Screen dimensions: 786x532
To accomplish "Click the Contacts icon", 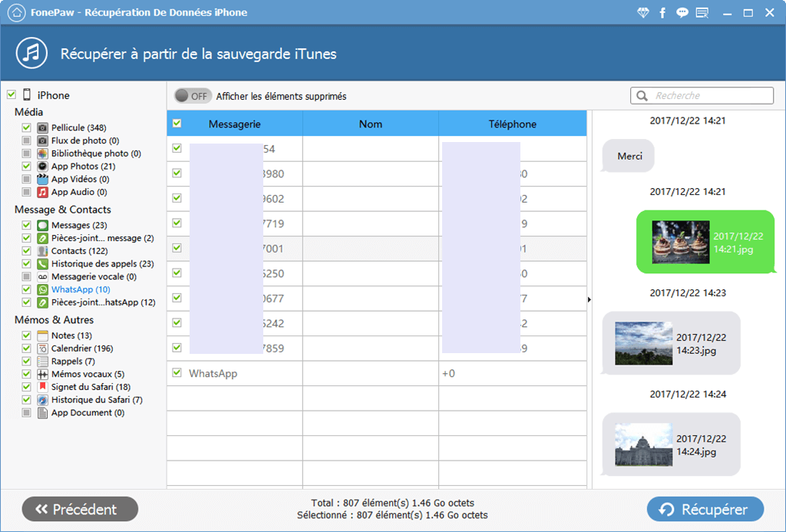I will (x=43, y=251).
